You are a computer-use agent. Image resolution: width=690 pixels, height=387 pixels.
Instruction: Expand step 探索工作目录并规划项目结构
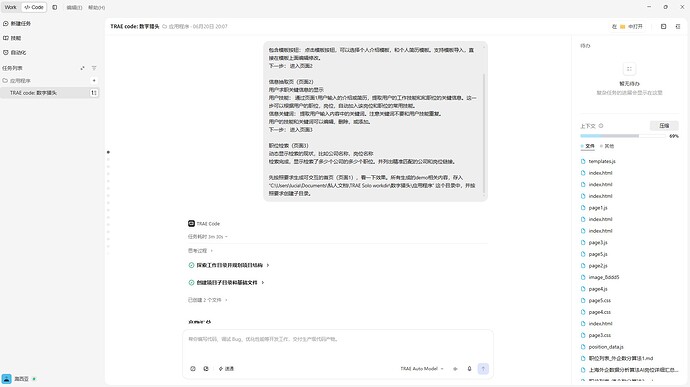tap(229, 265)
